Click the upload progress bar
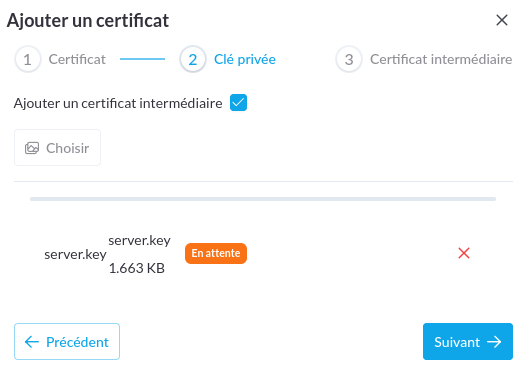This screenshot has height=375, width=527. [x=263, y=199]
